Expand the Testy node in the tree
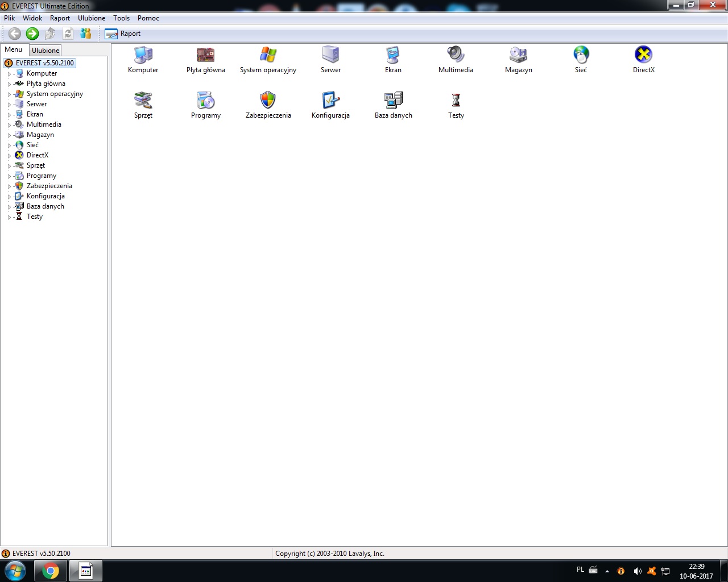728x582 pixels. click(x=9, y=217)
